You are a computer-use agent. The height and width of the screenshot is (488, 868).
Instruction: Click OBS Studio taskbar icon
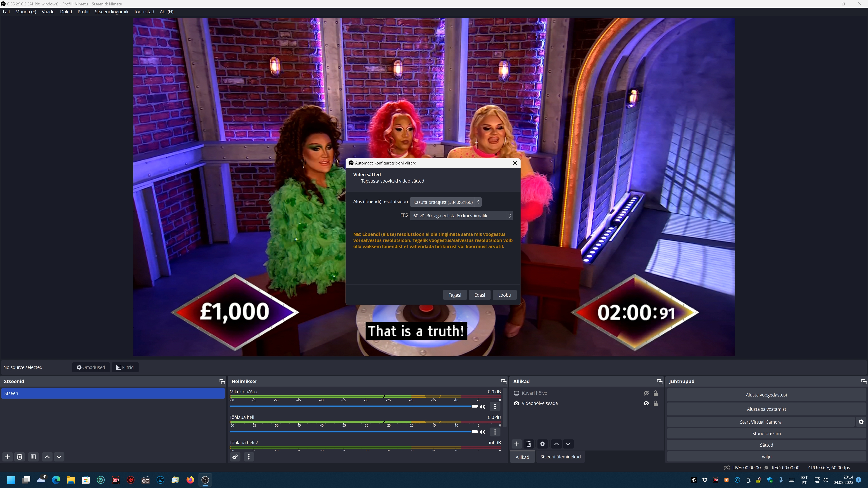pyautogui.click(x=205, y=480)
